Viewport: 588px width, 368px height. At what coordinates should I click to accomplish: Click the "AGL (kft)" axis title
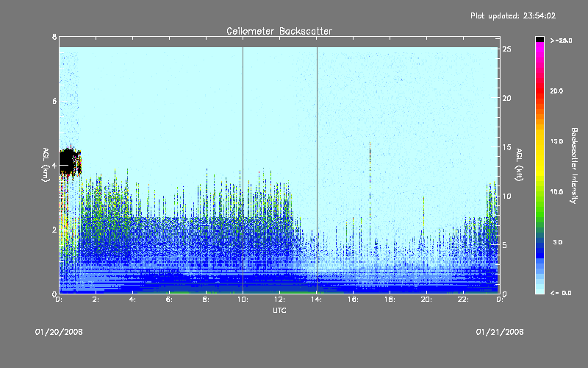pos(519,165)
